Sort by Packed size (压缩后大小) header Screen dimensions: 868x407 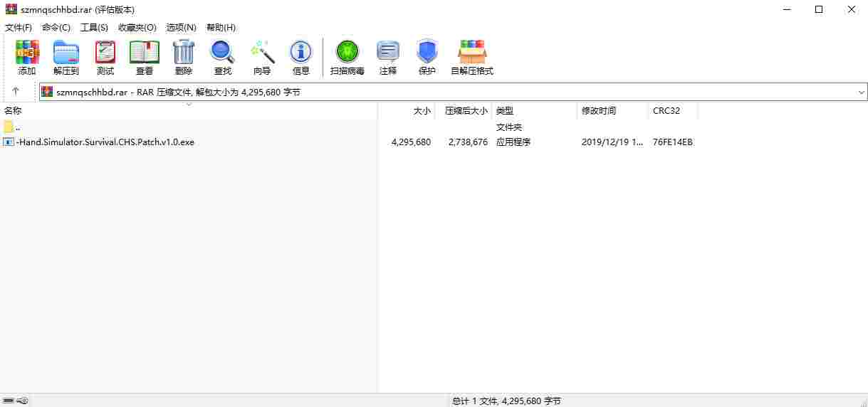coord(463,110)
